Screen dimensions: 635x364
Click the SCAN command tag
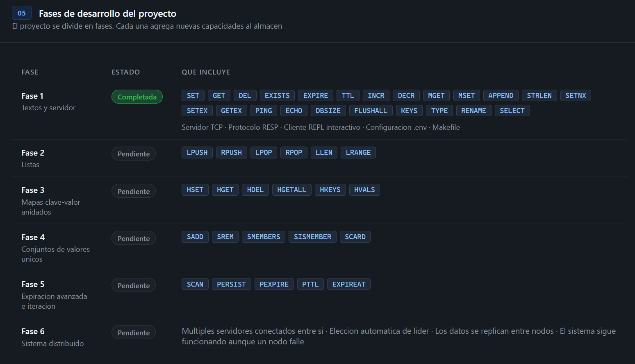(x=195, y=284)
